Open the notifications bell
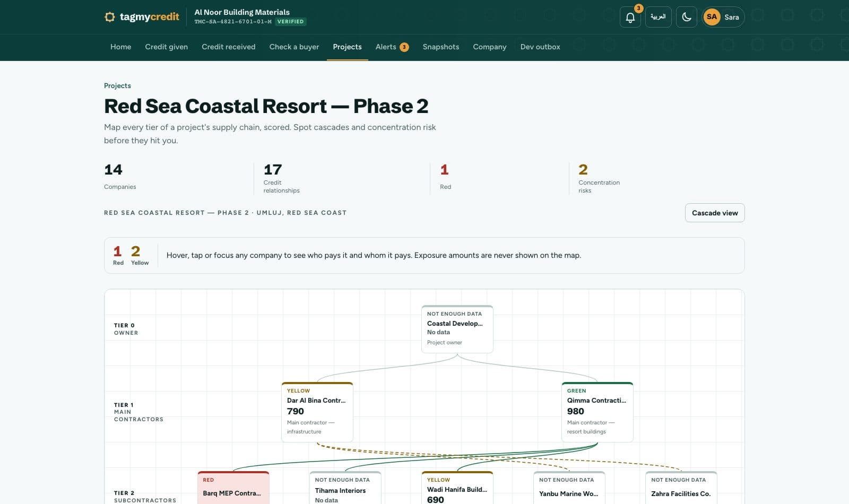Viewport: 849px width, 504px height. coord(630,17)
